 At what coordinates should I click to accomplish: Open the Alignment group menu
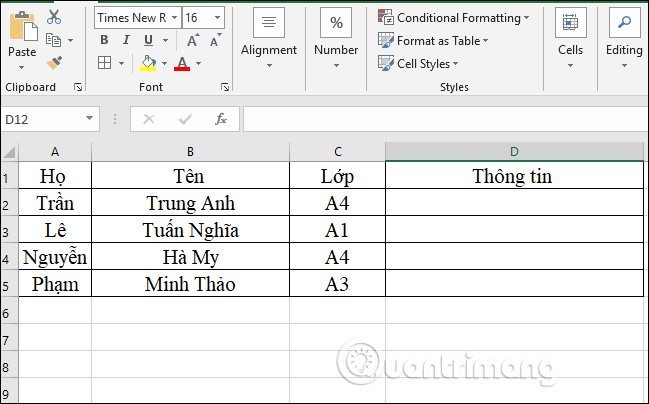269,38
